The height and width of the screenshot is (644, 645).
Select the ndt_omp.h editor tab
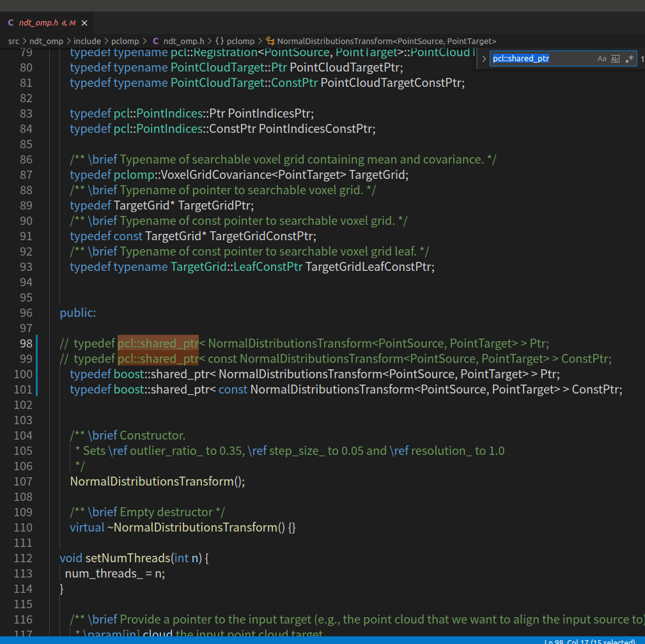(47, 22)
